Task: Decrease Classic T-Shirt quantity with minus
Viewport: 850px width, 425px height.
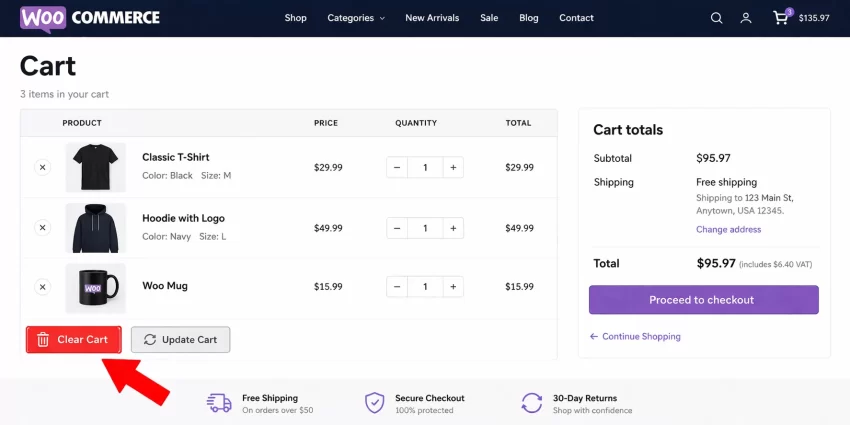Action: [x=397, y=168]
